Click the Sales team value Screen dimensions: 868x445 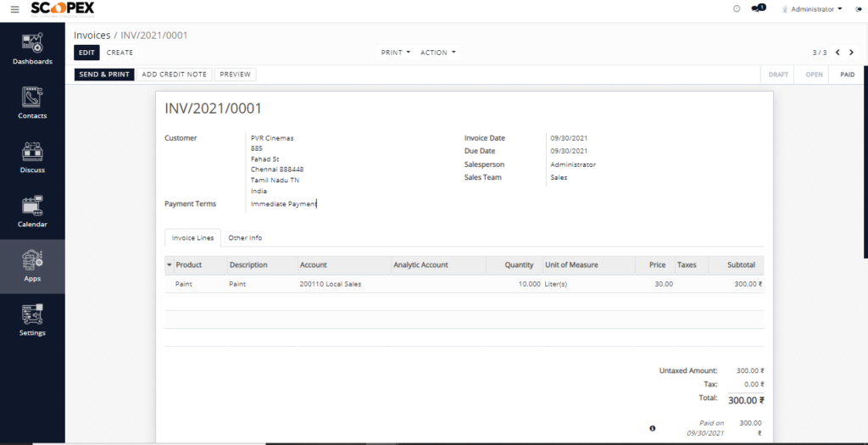[x=559, y=178]
